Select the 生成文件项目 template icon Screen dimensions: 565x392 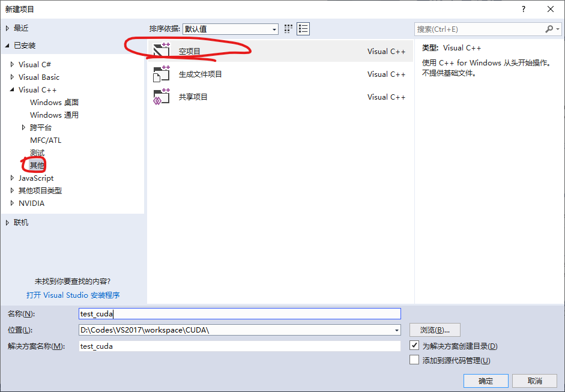162,73
